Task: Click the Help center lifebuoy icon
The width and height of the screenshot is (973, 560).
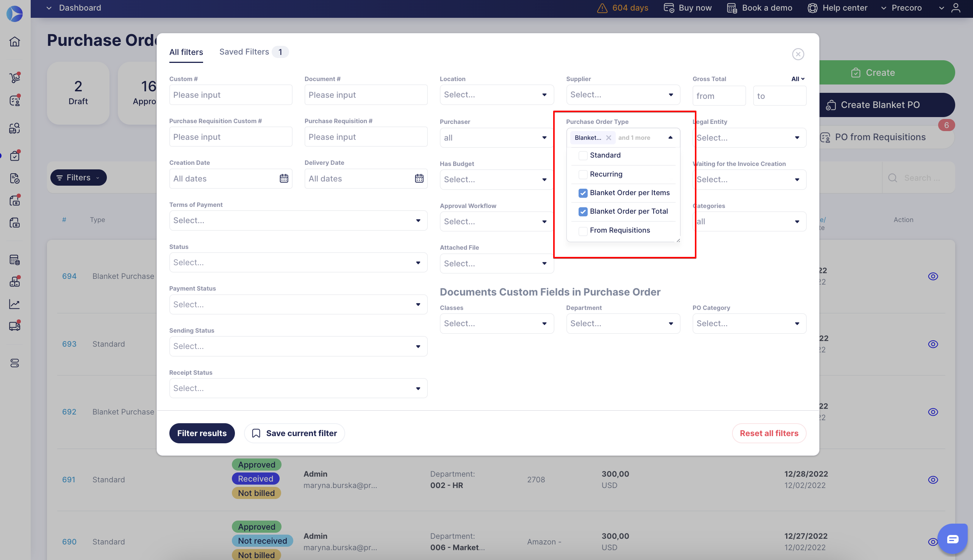Action: (812, 8)
